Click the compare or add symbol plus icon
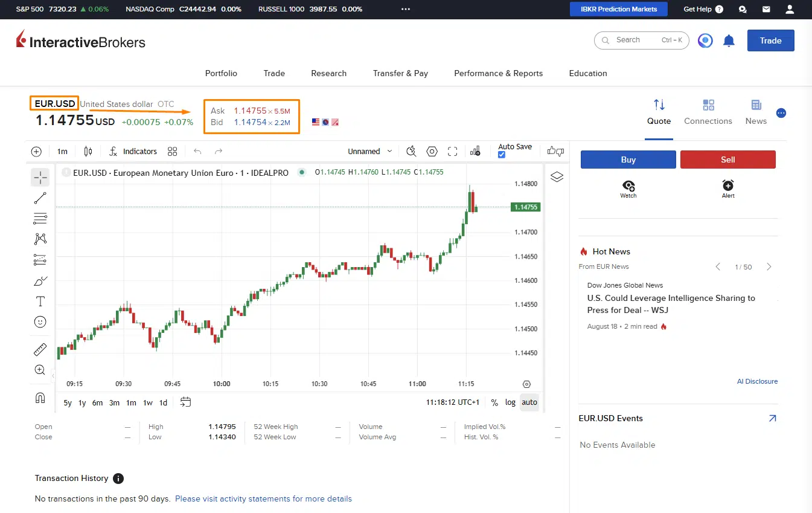The height and width of the screenshot is (513, 812). 36,152
